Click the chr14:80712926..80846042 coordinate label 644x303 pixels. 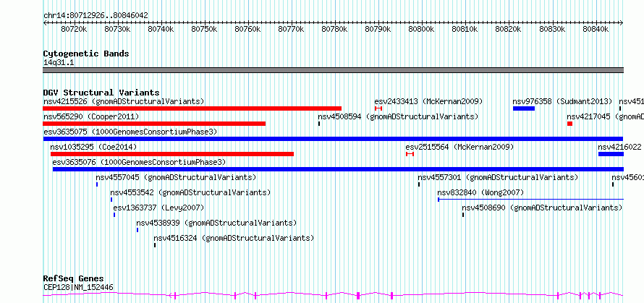pos(96,16)
